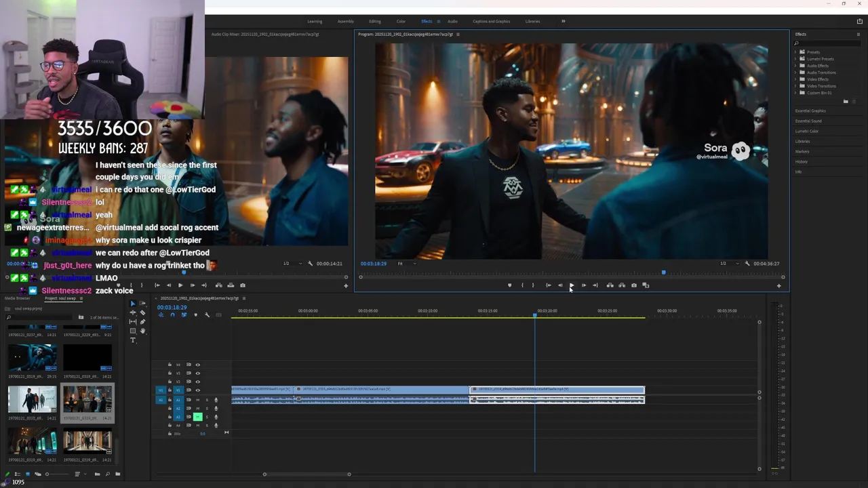Select the Slip tool
This screenshot has height=488, width=868.
coord(133,322)
